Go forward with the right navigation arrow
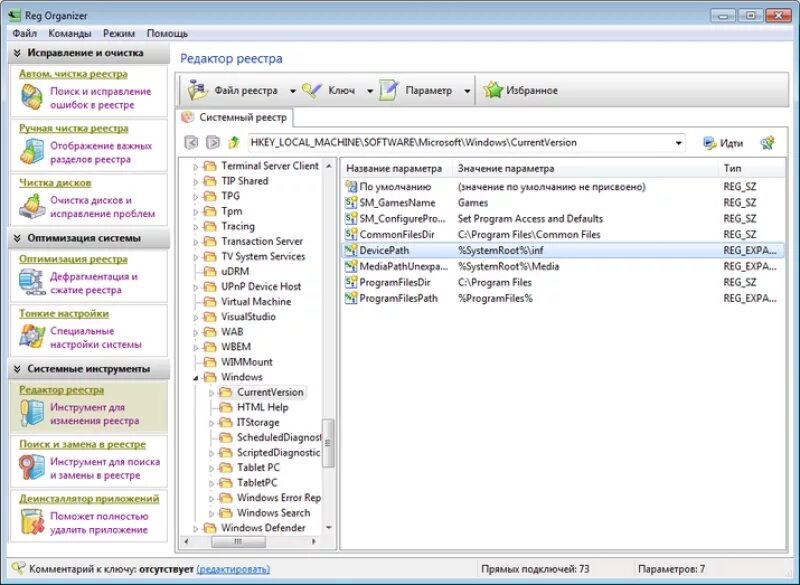 pos(212,142)
